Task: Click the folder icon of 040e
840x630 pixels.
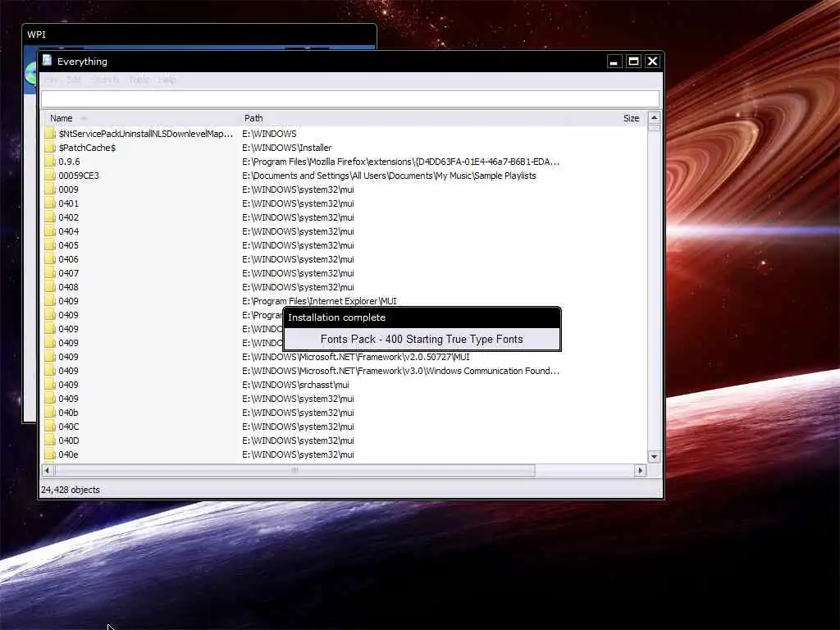Action: click(50, 454)
